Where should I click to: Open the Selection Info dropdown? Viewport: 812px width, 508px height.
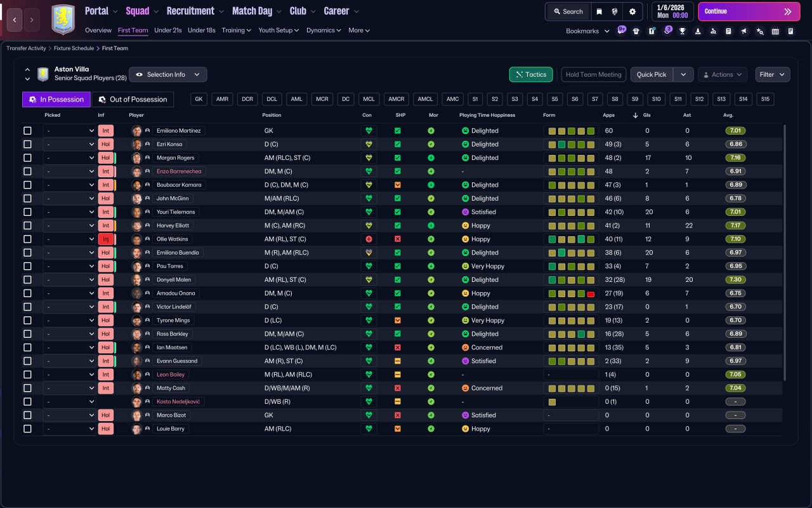[x=168, y=74]
